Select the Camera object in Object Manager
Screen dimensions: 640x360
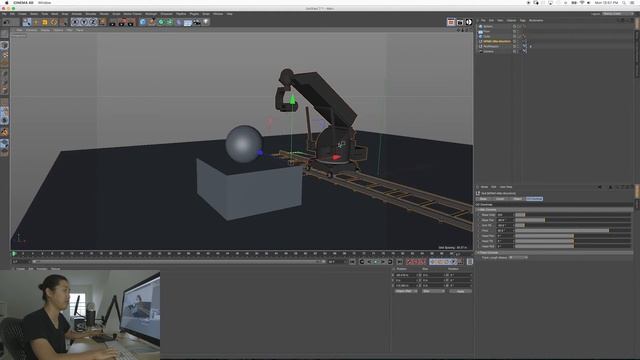click(489, 52)
